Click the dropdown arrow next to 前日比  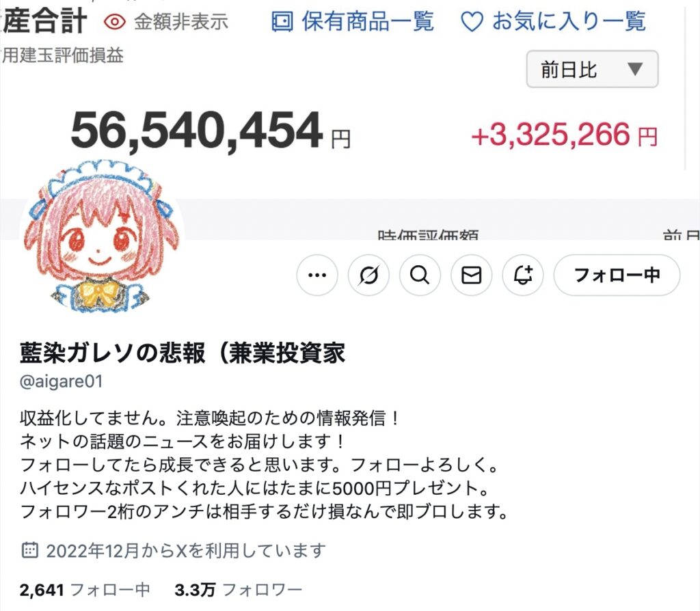pyautogui.click(x=635, y=69)
